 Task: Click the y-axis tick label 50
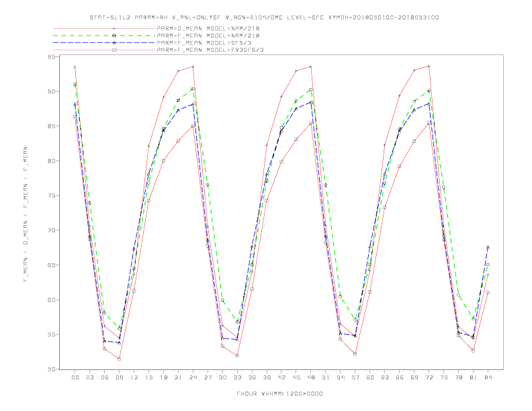click(x=51, y=369)
